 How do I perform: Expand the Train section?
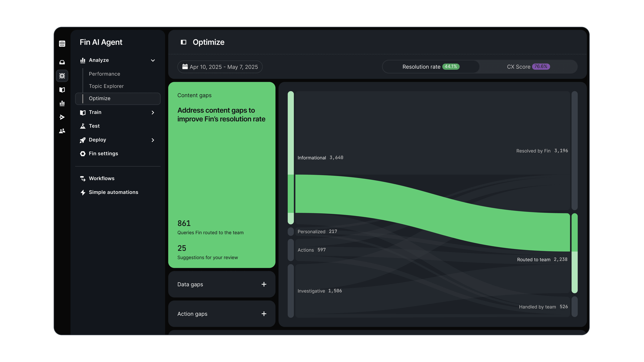pos(153,112)
